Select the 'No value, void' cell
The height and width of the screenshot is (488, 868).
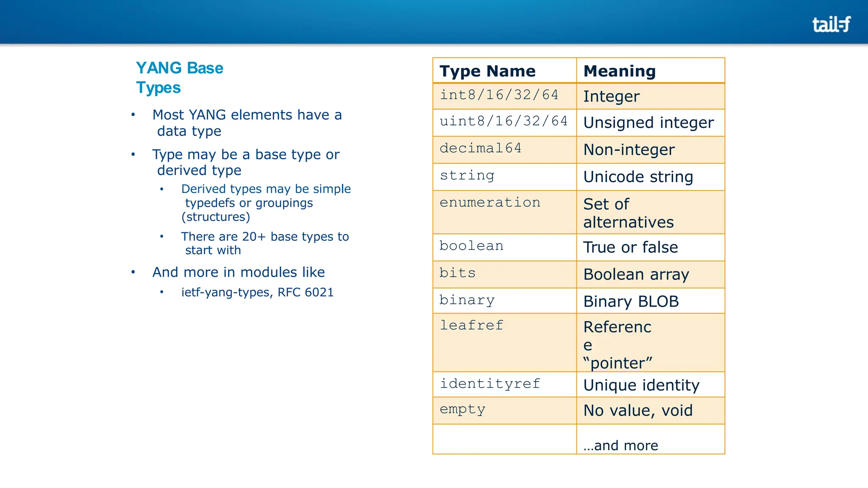coord(651,410)
